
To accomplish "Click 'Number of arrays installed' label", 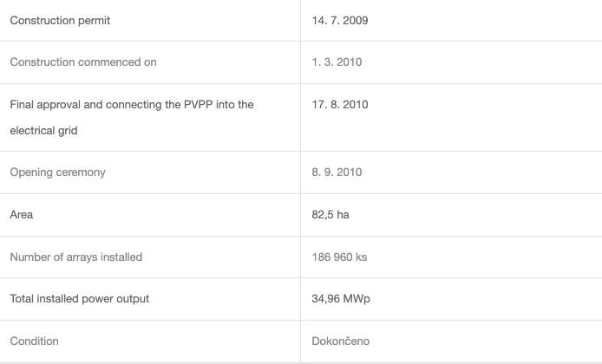I will [76, 257].
